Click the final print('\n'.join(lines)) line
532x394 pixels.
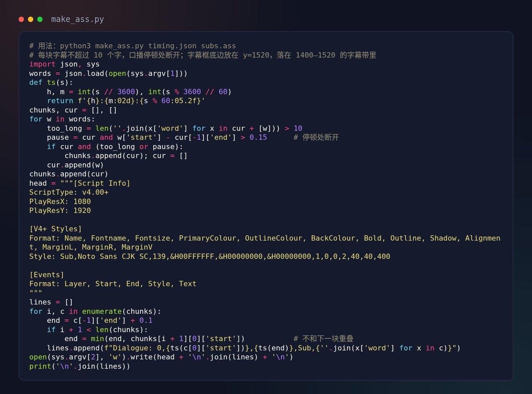point(80,366)
